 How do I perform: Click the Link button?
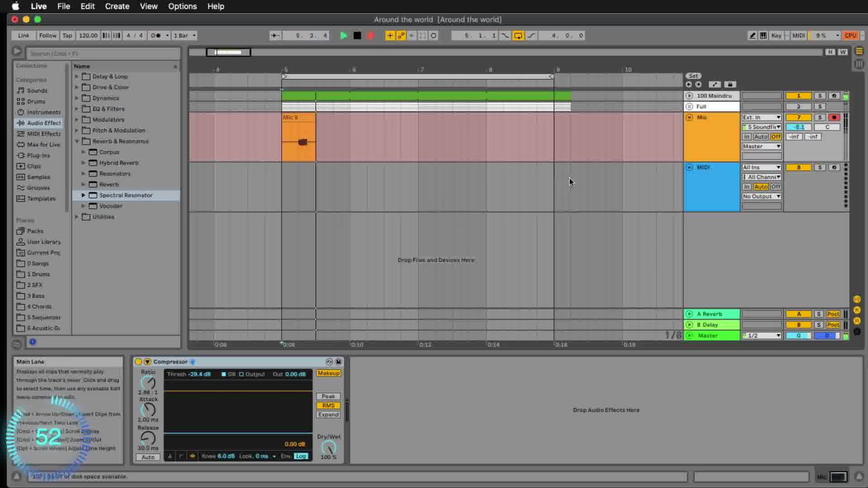click(24, 36)
